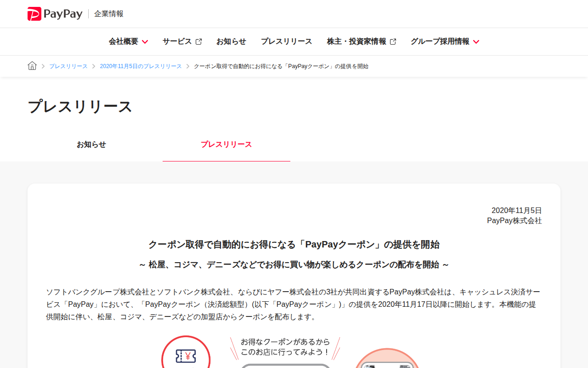
Task: Click the article title about PayPayクーポン提供開始
Action: (x=294, y=245)
